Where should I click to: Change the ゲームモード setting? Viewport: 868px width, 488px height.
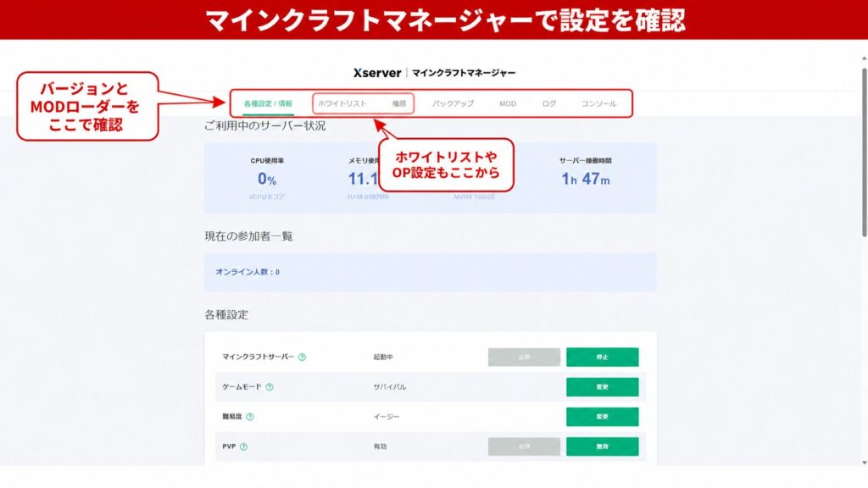603,386
